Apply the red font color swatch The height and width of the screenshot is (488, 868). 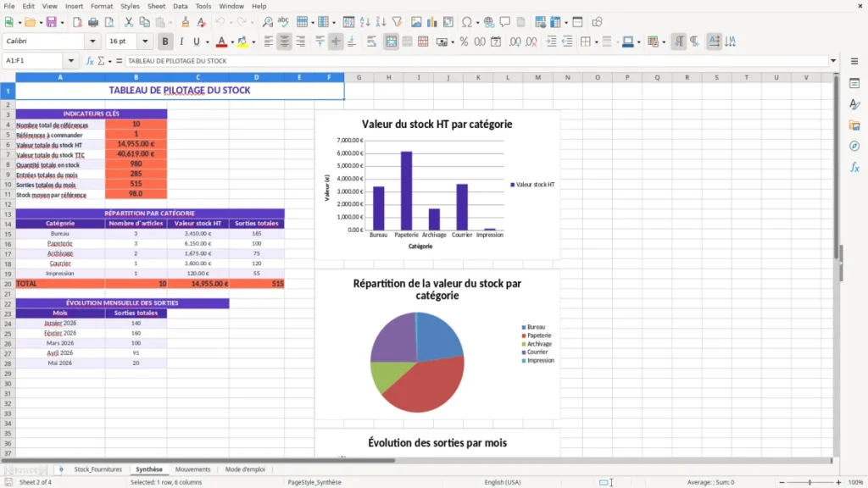point(221,42)
